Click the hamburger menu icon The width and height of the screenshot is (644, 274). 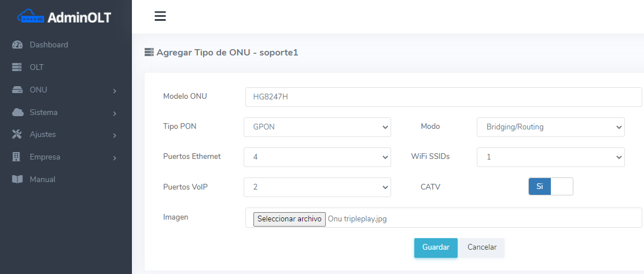tap(160, 16)
